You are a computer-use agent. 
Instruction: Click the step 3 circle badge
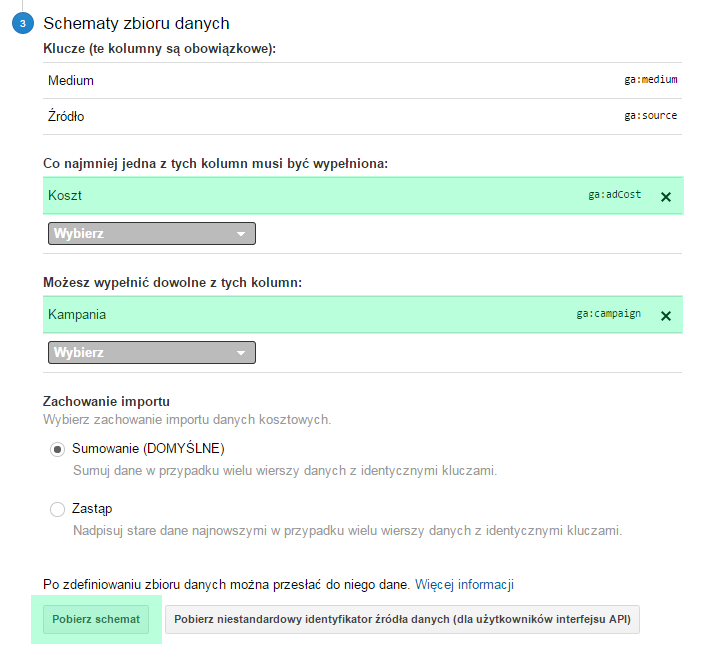tap(22, 24)
